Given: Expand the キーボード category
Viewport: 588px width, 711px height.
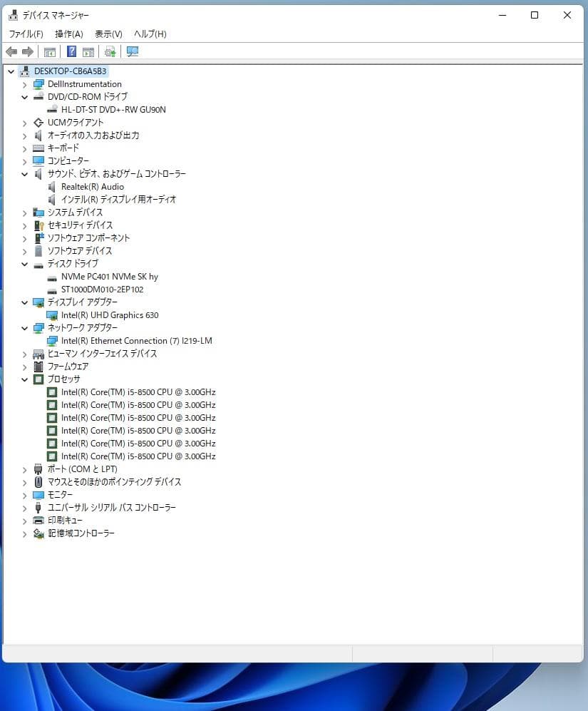Looking at the screenshot, I should pos(25,148).
